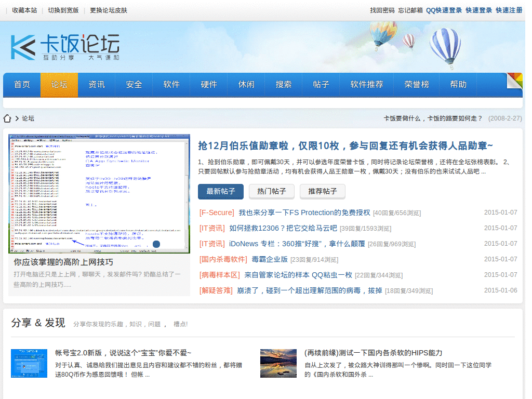Click 切换到宽版 link
This screenshot has height=399, width=532.
pyautogui.click(x=63, y=10)
